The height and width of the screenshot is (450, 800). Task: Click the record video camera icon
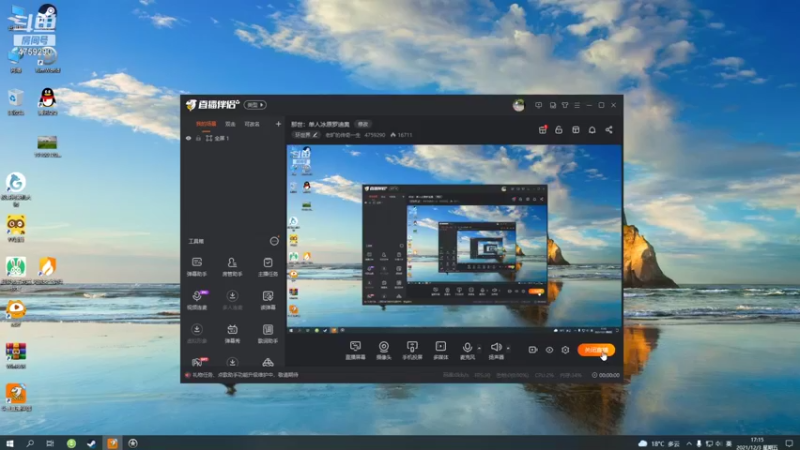pyautogui.click(x=533, y=350)
